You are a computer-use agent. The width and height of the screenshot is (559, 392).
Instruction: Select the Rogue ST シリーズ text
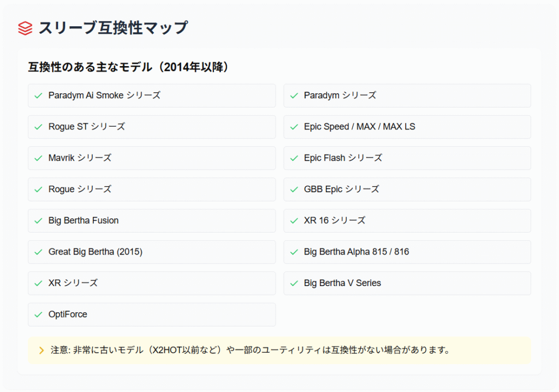[87, 127]
